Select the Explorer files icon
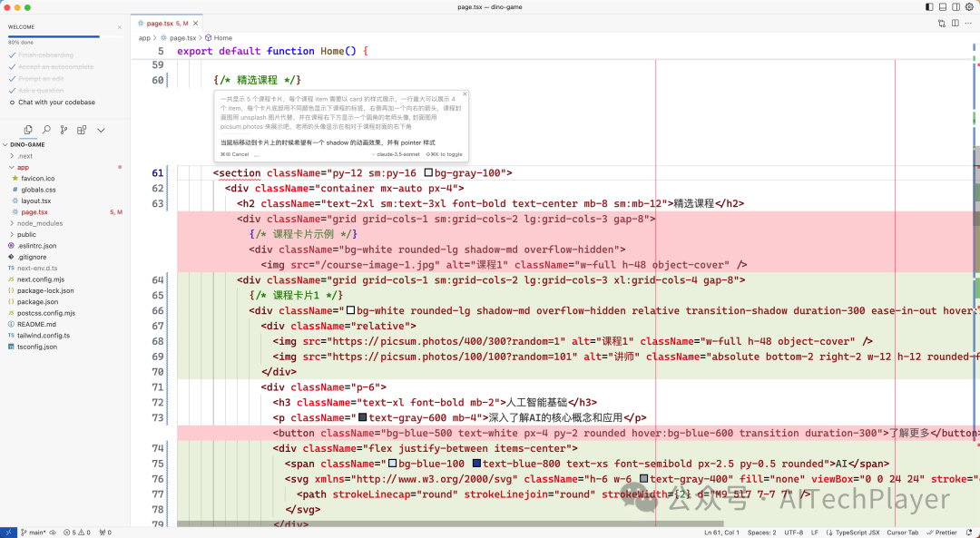The height and width of the screenshot is (538, 980). [x=29, y=130]
